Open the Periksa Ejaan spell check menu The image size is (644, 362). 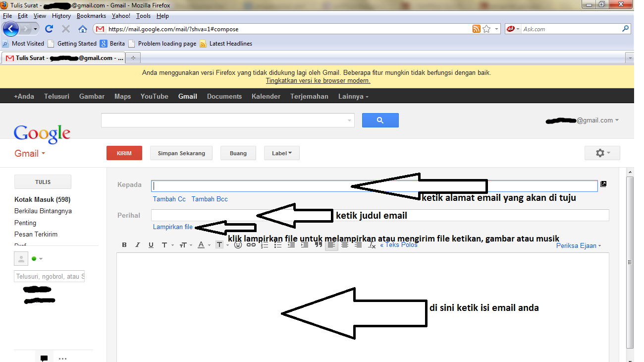click(x=579, y=245)
